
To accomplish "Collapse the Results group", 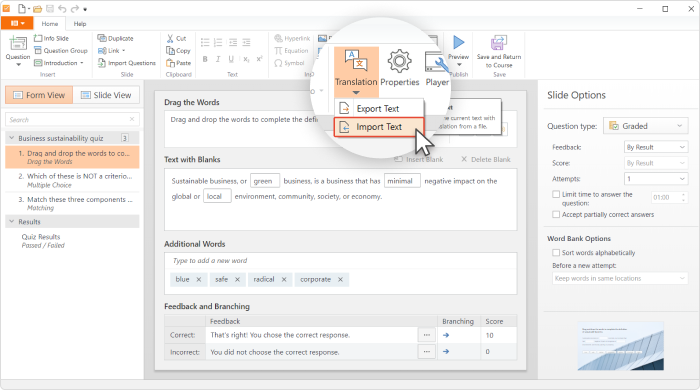I will [12, 221].
